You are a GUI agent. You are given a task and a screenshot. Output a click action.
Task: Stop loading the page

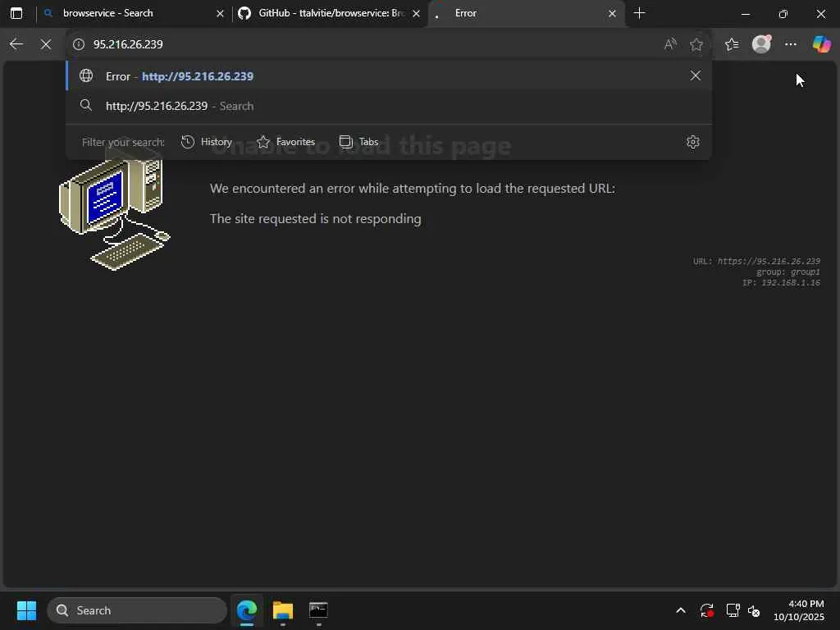[46, 44]
